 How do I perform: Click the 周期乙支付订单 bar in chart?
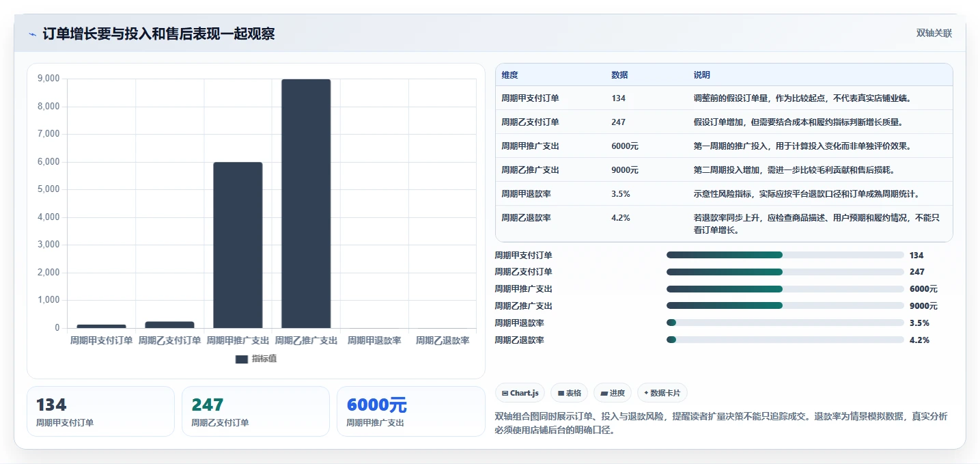(169, 325)
